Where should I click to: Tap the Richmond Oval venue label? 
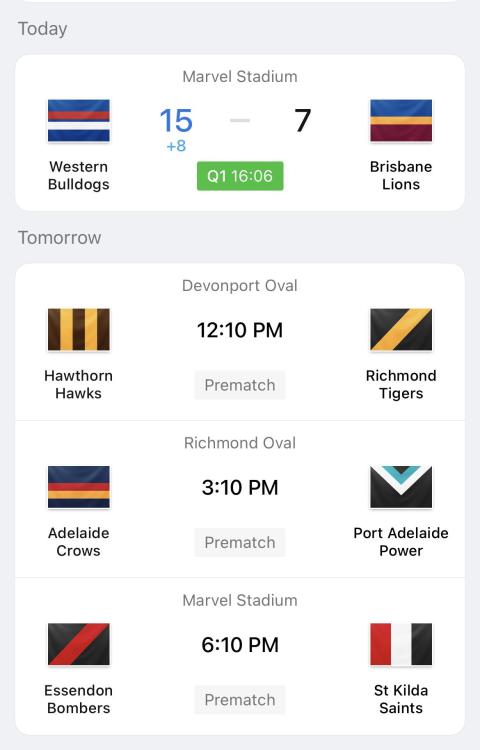[x=240, y=443]
